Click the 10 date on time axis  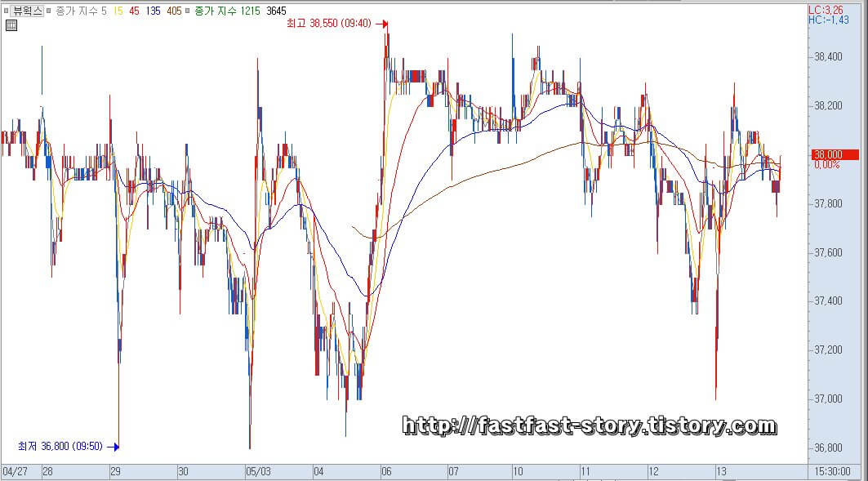tap(519, 471)
